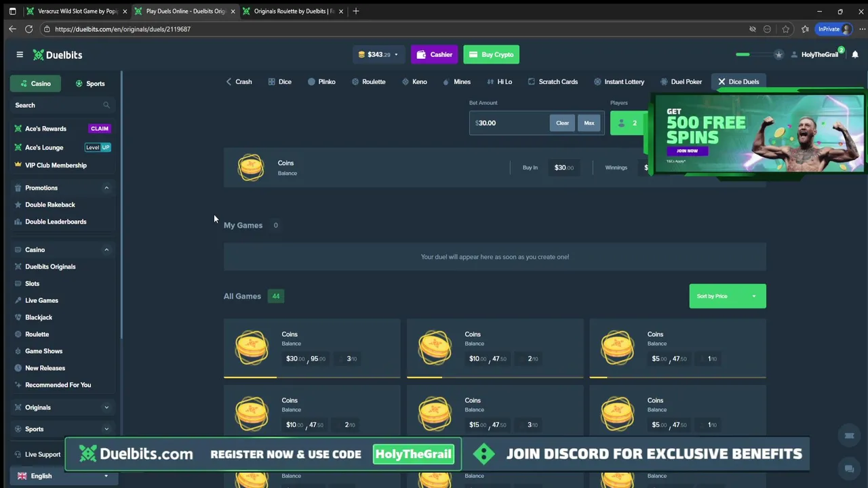Click the Duelbits logo
The height and width of the screenshot is (488, 868).
(58, 55)
